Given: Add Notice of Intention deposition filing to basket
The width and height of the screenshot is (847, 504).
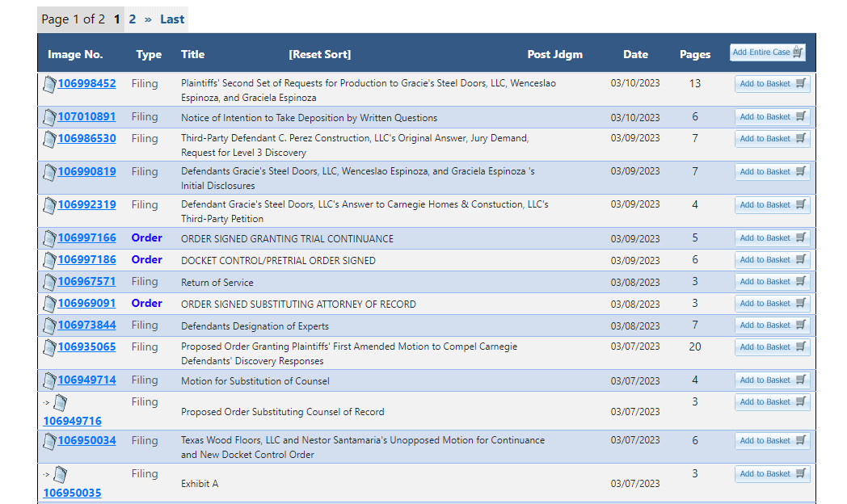Looking at the screenshot, I should click(773, 116).
